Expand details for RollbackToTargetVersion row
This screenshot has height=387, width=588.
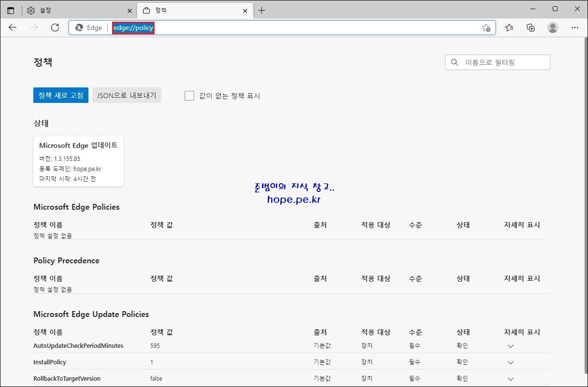point(511,379)
